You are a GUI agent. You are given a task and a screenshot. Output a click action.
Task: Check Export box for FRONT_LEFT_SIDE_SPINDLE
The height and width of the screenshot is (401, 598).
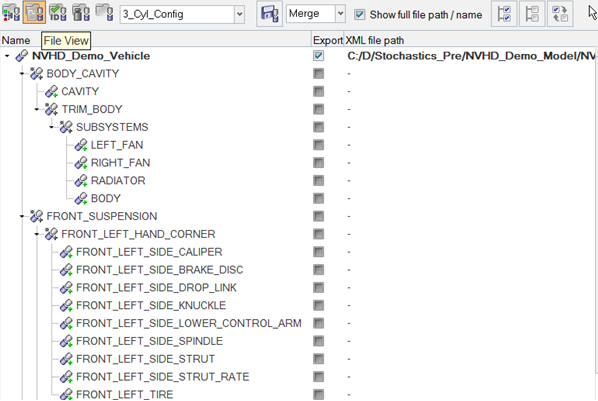coord(318,341)
